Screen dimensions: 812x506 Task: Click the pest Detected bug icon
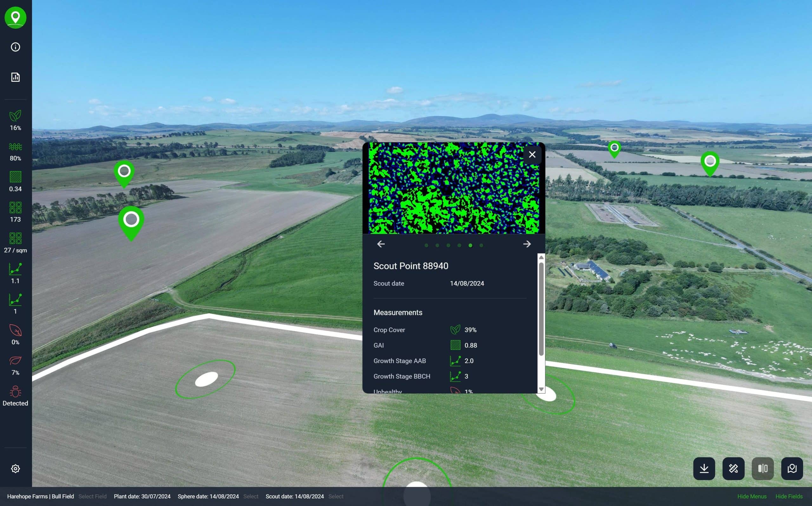pos(16,392)
